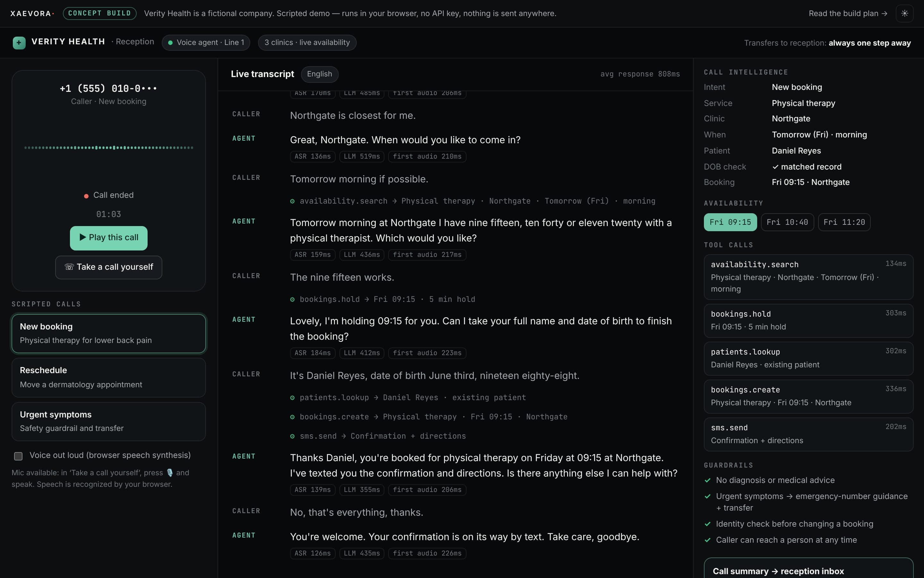The image size is (924, 578).
Task: Choose the Fri 10:40 availability slot
Action: 787,222
